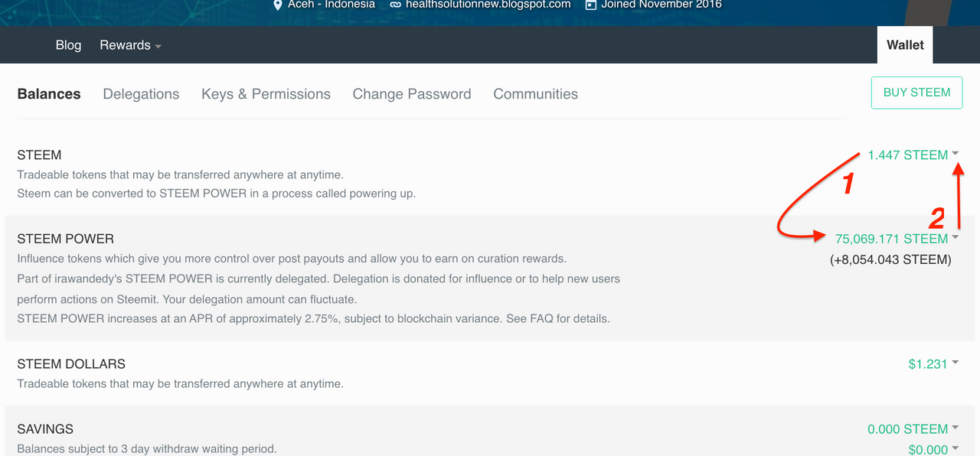Open Keys & Permissions tab
This screenshot has height=456, width=980.
pos(266,94)
